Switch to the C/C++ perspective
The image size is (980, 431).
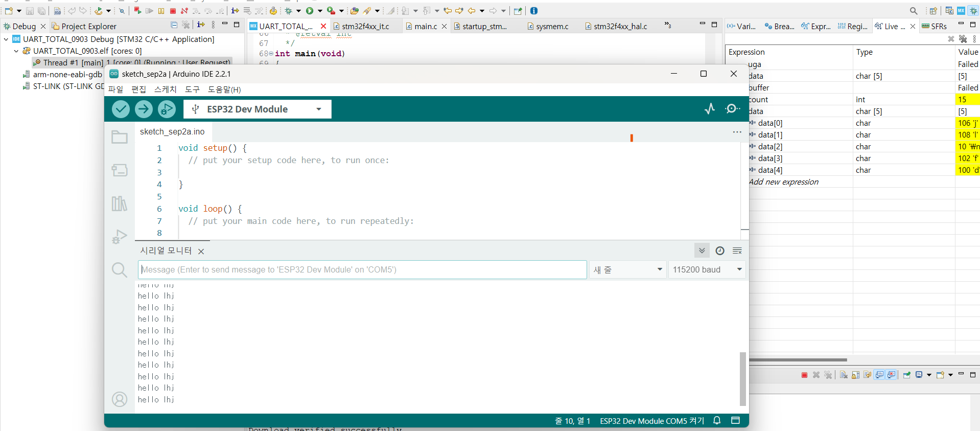point(949,11)
